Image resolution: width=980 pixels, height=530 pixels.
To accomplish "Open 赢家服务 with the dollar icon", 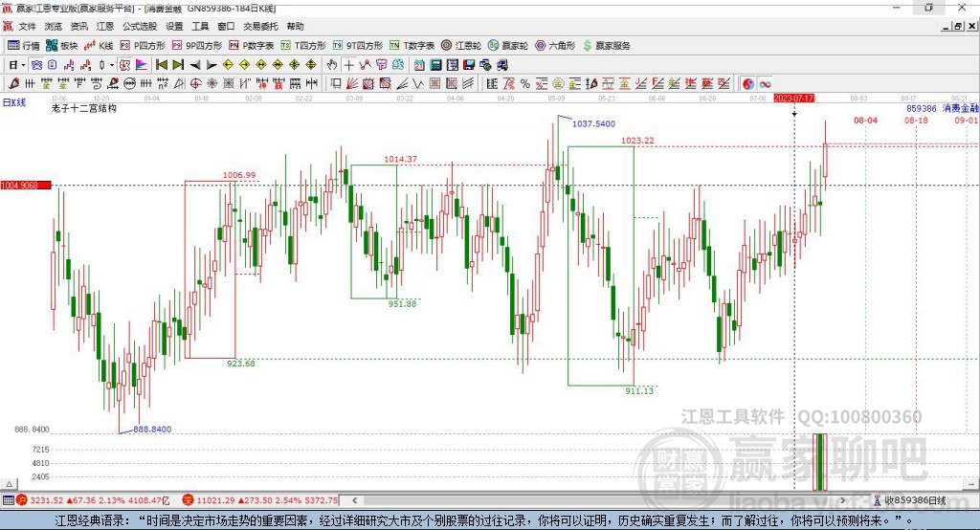I will point(606,45).
